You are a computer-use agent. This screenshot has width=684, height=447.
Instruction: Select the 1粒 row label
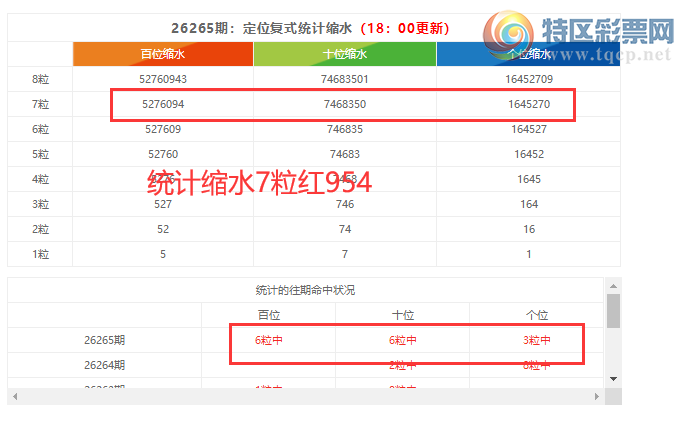tap(40, 254)
